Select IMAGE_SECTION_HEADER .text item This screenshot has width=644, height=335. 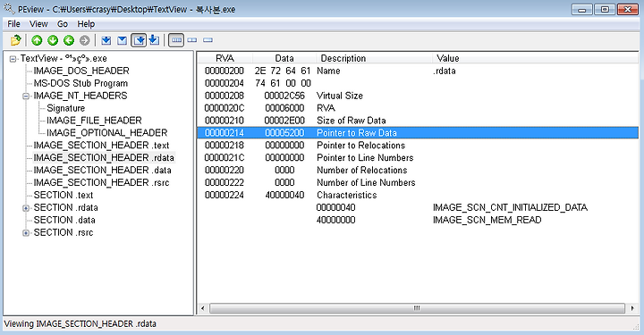101,145
